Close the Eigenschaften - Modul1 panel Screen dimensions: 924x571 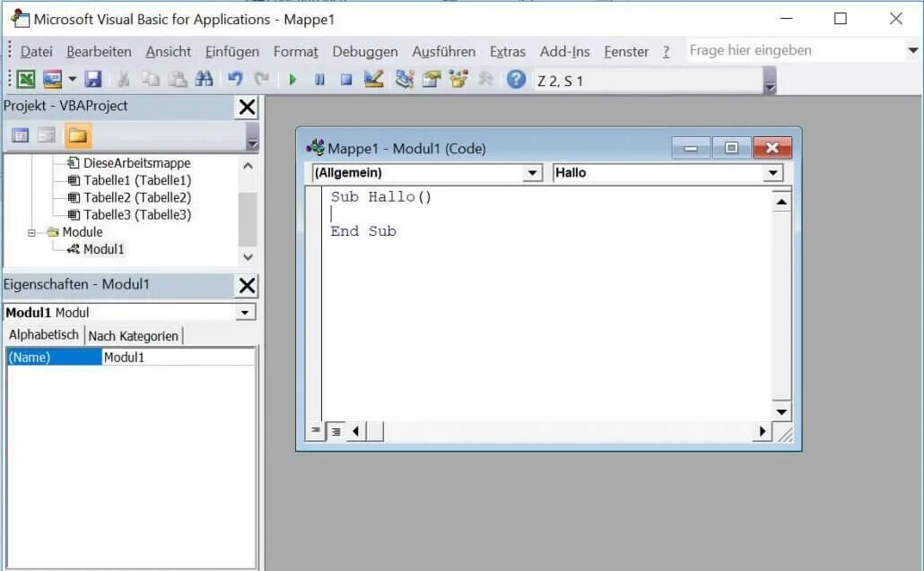(x=247, y=285)
